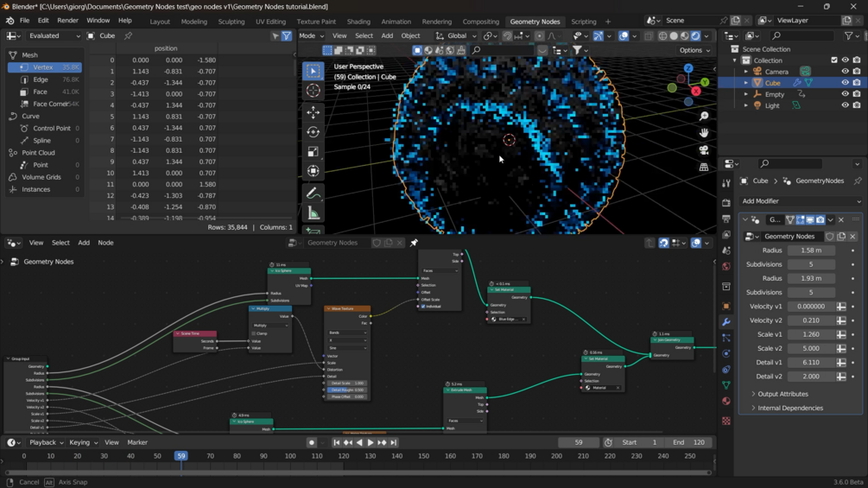Image resolution: width=868 pixels, height=488 pixels.
Task: Click pin icon next to Cube in spreadsheet
Action: pyautogui.click(x=129, y=35)
